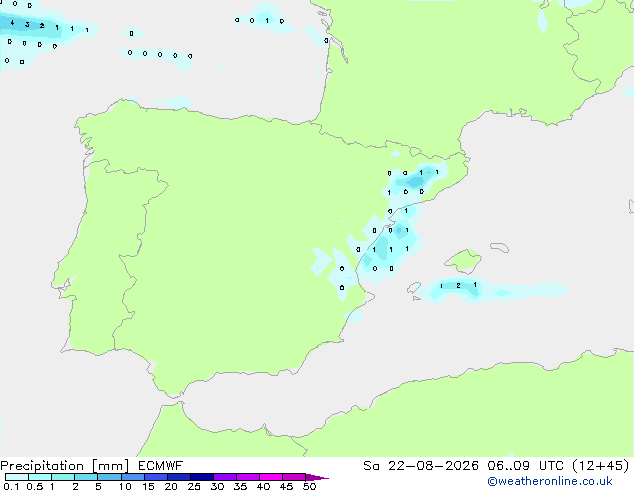Click the 'Precipitation' title word

tap(42, 466)
